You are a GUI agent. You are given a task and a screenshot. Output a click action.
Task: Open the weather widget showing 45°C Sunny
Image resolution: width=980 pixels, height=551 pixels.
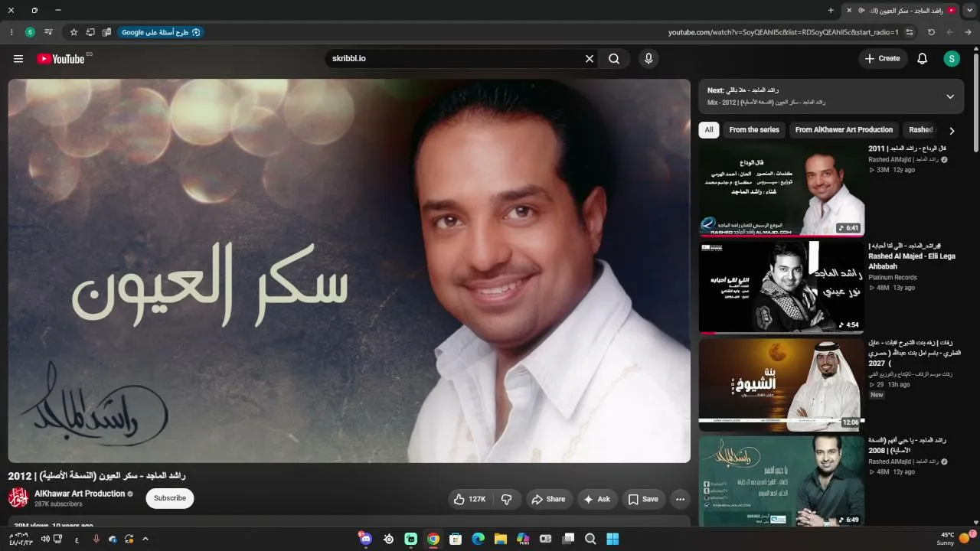[x=954, y=539]
